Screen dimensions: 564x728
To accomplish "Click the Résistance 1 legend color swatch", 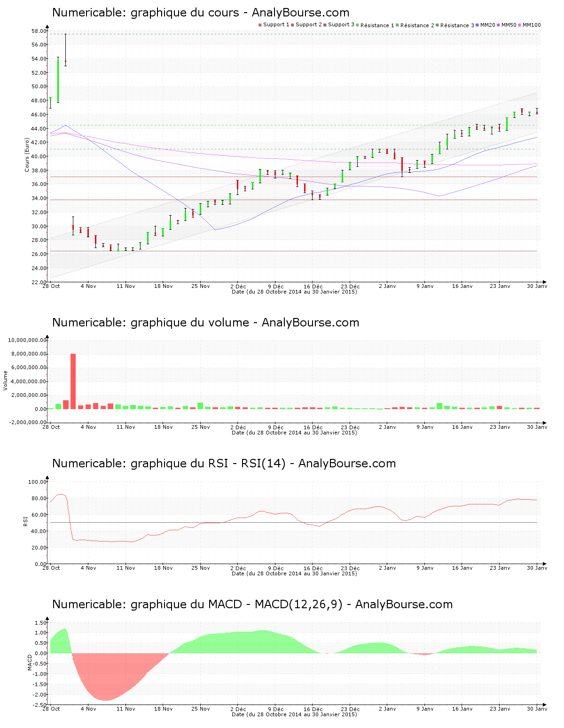I will click(358, 25).
